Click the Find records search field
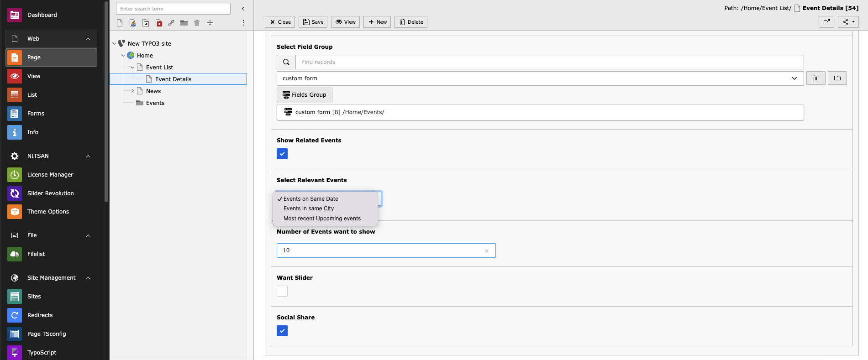868x360 pixels. (x=549, y=62)
